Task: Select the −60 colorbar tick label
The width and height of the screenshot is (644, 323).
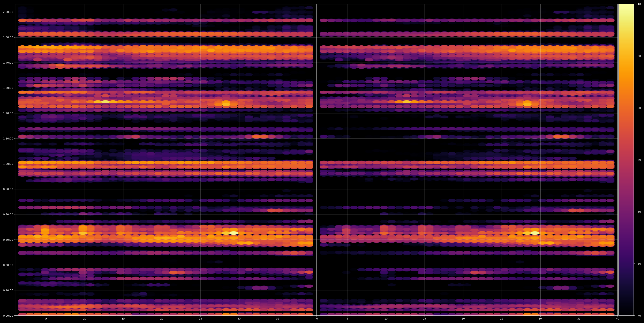Action: click(x=638, y=264)
